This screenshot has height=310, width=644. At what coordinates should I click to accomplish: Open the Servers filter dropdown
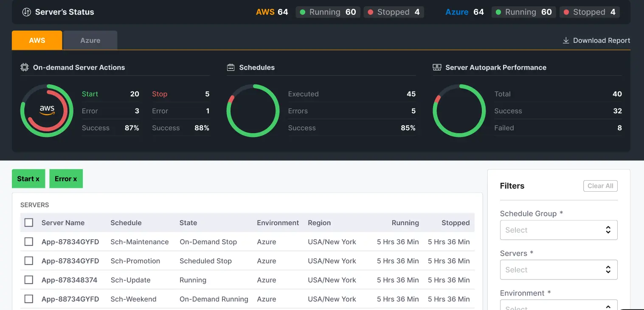(559, 270)
